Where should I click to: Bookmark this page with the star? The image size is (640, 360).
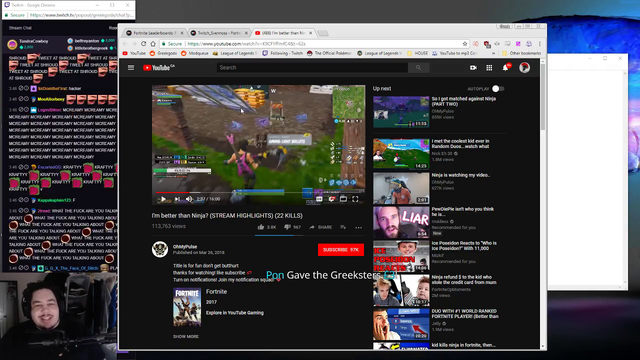(464, 44)
